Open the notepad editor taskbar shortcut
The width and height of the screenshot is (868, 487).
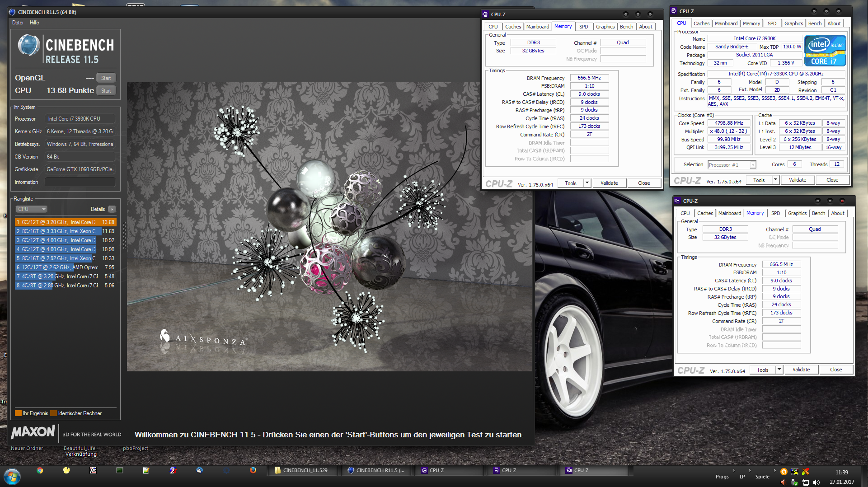point(146,470)
